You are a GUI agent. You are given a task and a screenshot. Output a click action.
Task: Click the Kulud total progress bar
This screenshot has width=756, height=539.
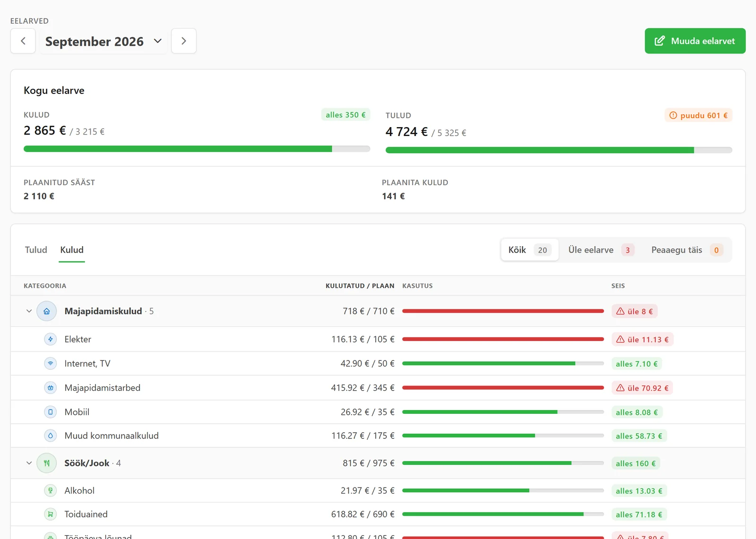[197, 149]
